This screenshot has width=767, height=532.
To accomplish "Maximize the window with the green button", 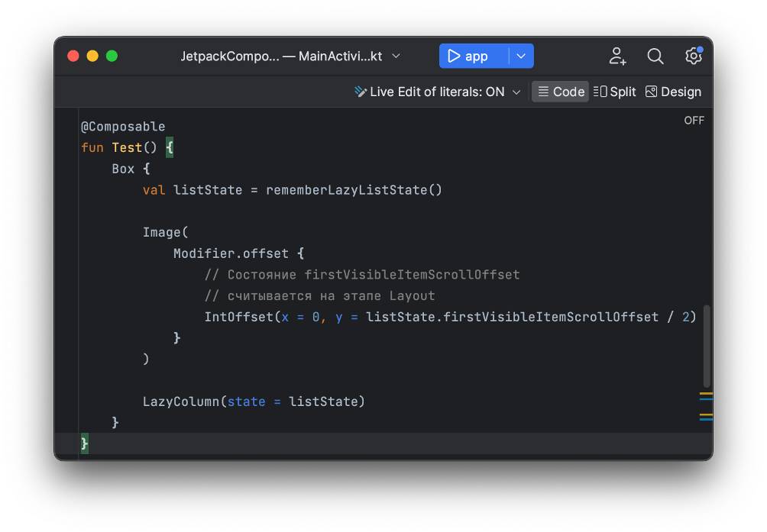I will pos(112,56).
